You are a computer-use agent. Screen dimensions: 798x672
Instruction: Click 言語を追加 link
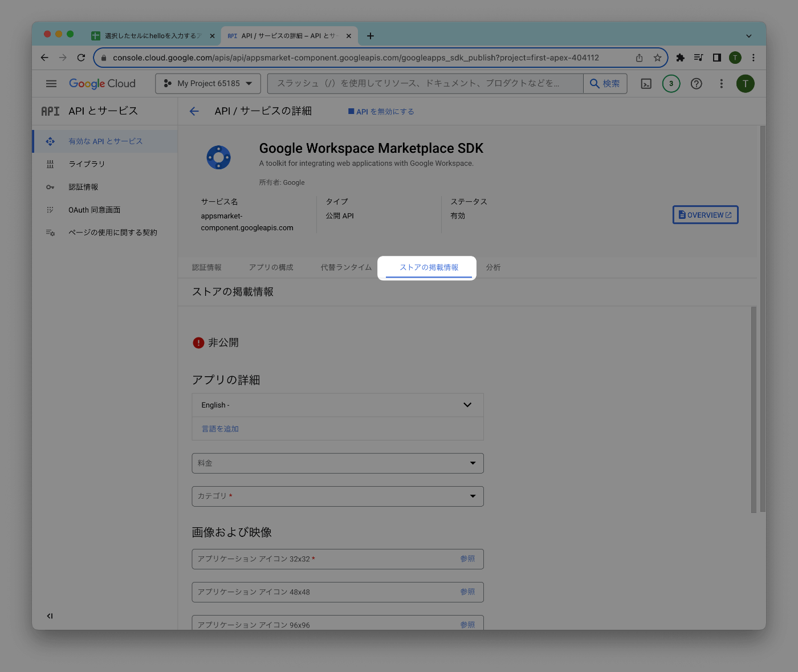tap(220, 429)
